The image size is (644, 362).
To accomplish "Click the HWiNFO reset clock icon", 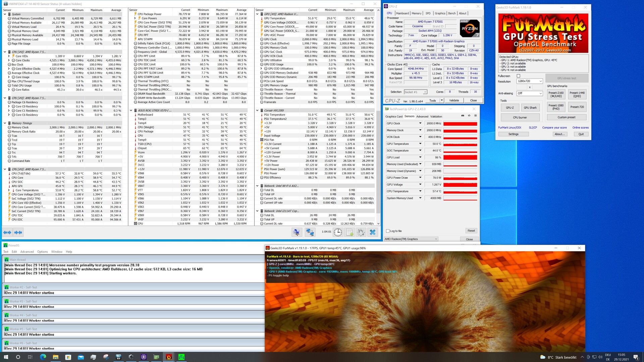I will pyautogui.click(x=338, y=232).
